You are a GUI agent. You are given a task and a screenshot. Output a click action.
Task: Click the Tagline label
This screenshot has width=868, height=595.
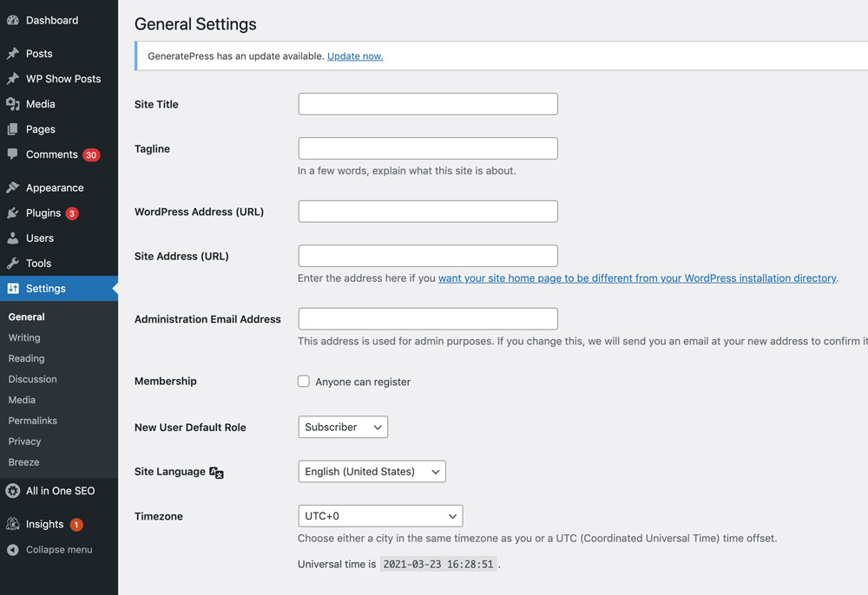pyautogui.click(x=152, y=149)
